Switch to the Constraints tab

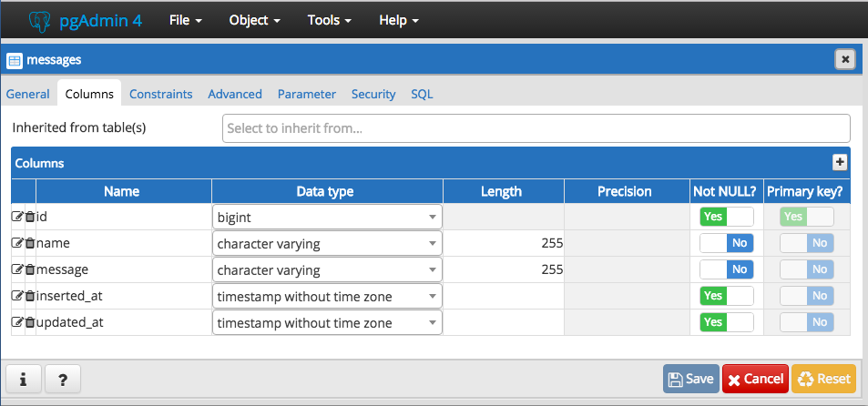(x=160, y=94)
